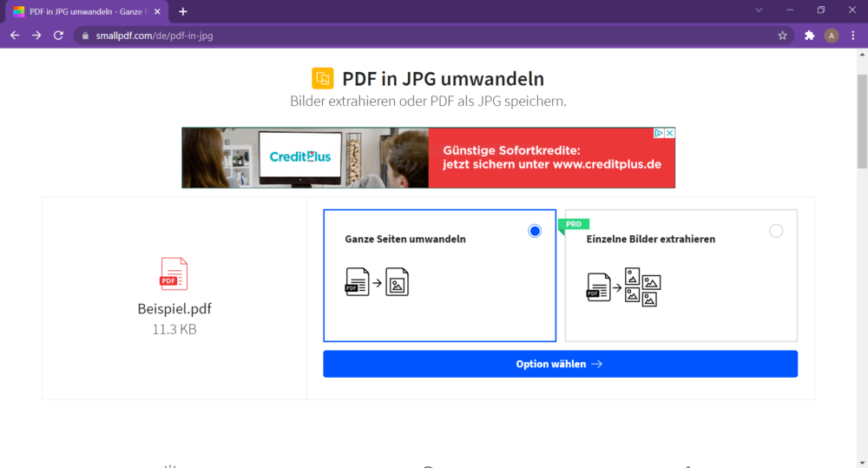
Task: Click the address bar URL smallpdf.com/de/pdf-in-jpg
Action: point(155,36)
